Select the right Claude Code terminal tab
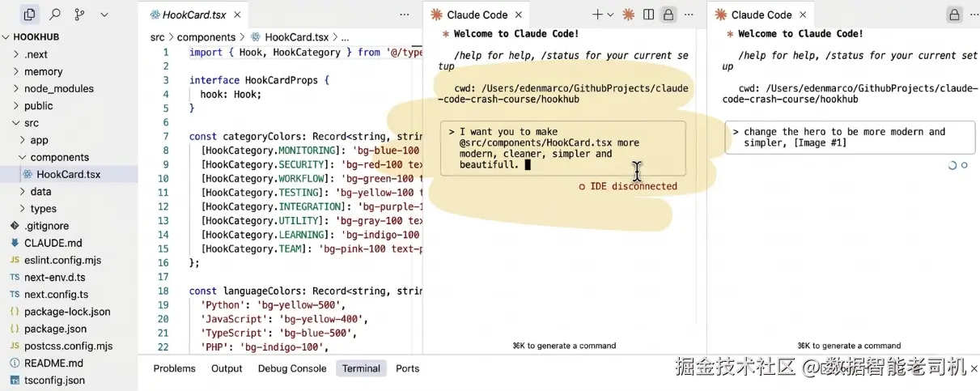This screenshot has width=980, height=391. coord(762,15)
